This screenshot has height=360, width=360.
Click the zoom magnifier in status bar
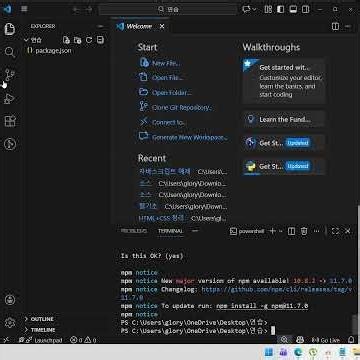[x=284, y=340]
